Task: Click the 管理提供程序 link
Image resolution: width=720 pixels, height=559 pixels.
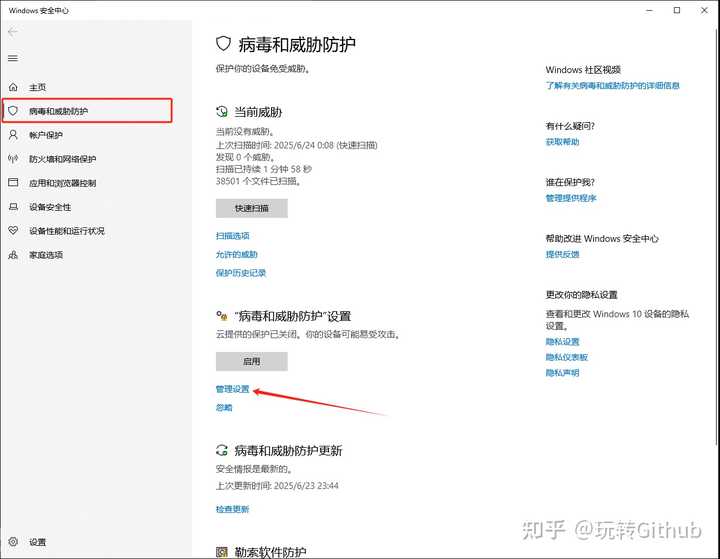Action: 571,198
